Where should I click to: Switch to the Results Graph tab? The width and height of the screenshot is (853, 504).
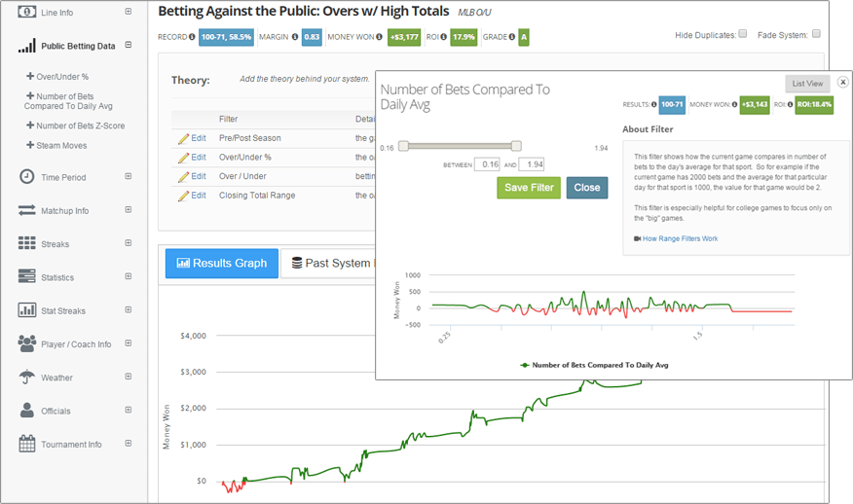tap(222, 263)
